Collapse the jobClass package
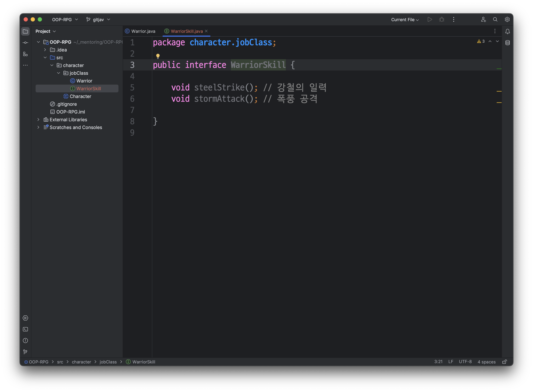Image resolution: width=533 pixels, height=392 pixels. pyautogui.click(x=59, y=73)
